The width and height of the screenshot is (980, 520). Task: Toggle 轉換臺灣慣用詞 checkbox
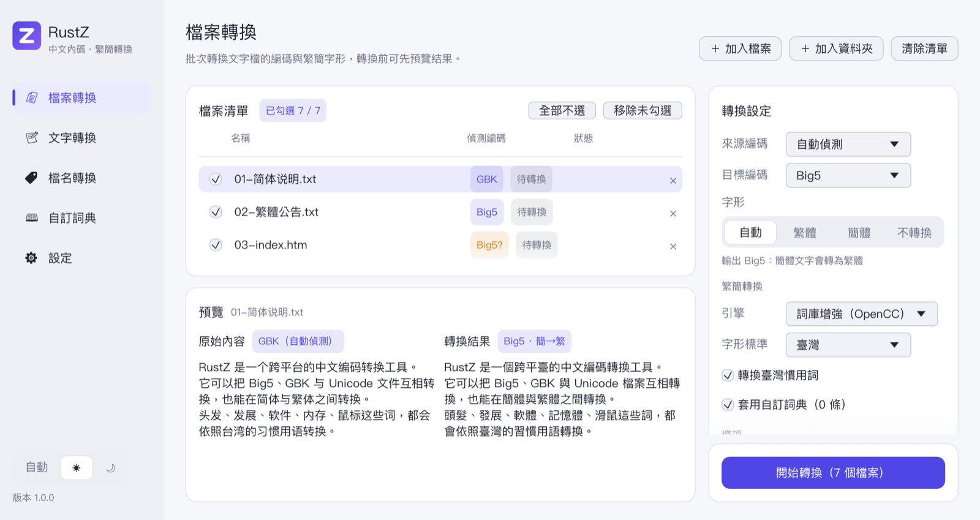728,375
